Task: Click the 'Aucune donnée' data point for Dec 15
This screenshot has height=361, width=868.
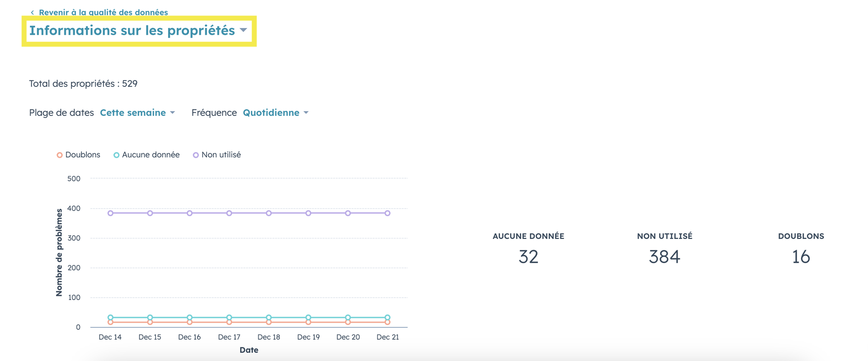Action: pos(150,318)
